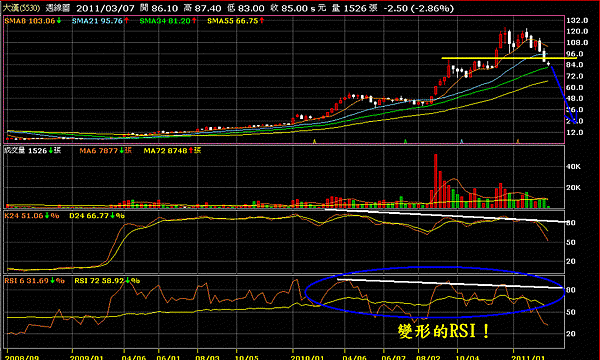Click the 變形的RSI annotation text
The width and height of the screenshot is (600, 360).
pyautogui.click(x=444, y=331)
